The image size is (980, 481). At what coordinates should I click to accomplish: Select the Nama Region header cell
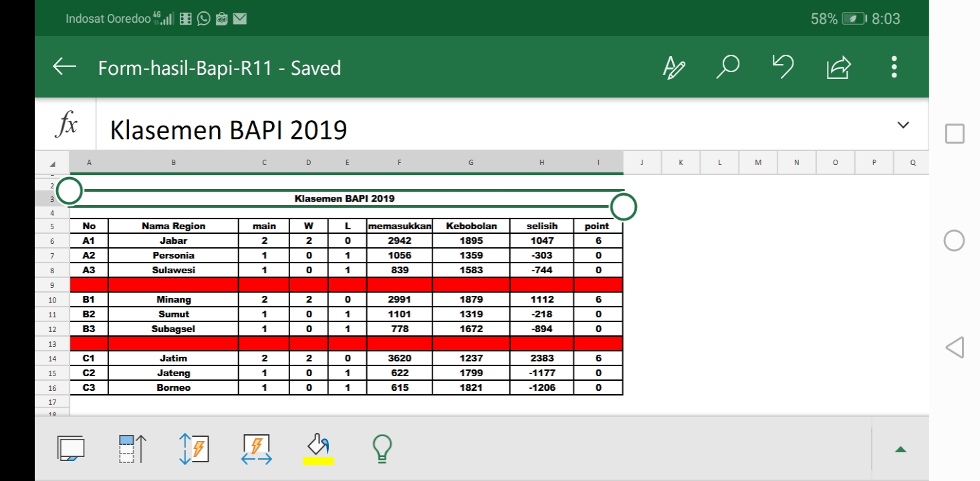tap(173, 226)
